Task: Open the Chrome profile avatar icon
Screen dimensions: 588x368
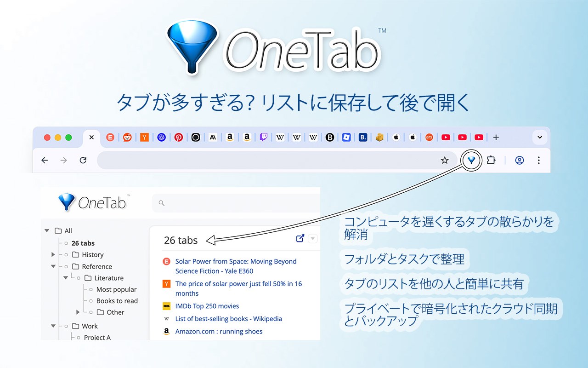Action: (x=520, y=161)
